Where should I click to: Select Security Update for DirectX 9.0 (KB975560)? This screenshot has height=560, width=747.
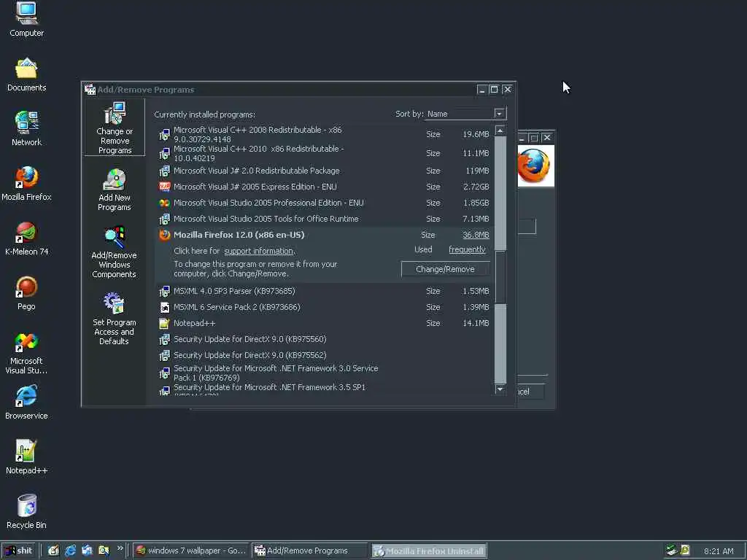(x=249, y=340)
